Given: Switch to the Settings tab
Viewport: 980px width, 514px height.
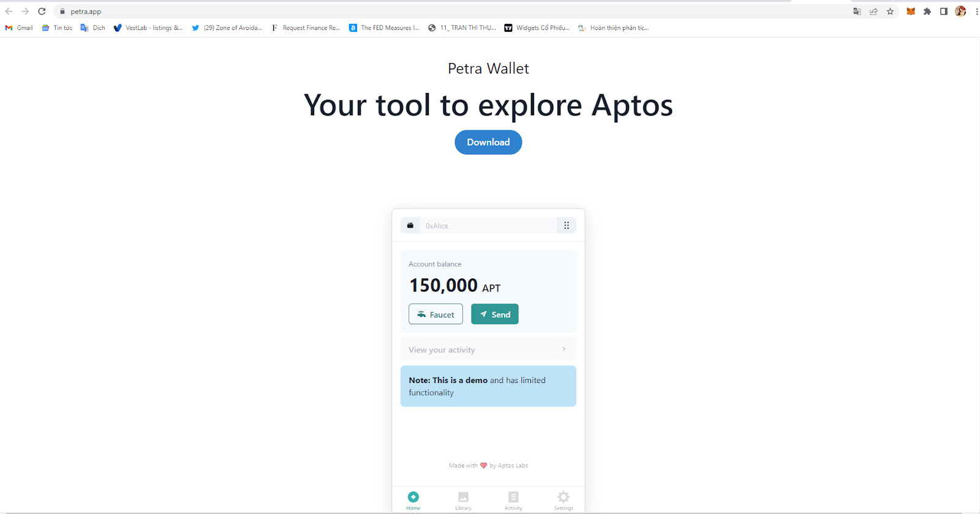Looking at the screenshot, I should pyautogui.click(x=563, y=500).
